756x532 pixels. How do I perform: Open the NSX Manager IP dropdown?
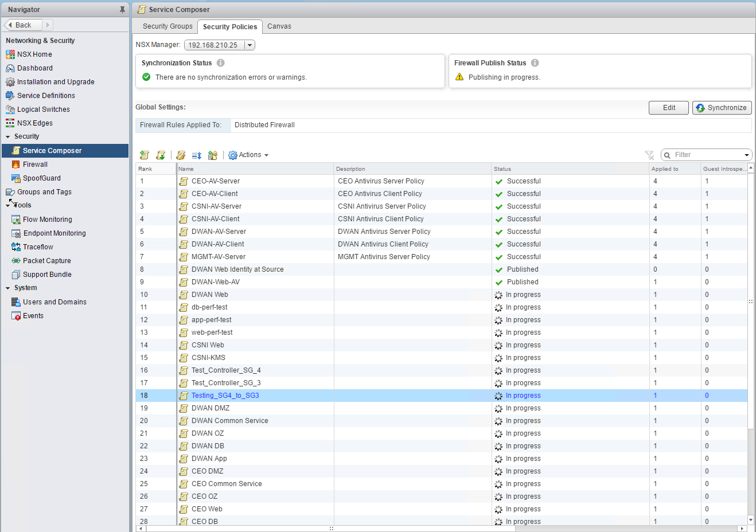point(249,45)
